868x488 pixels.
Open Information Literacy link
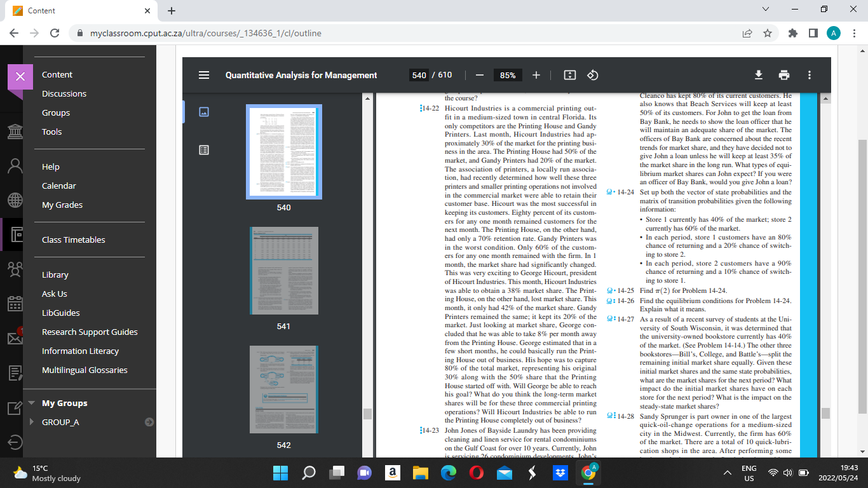pyautogui.click(x=81, y=351)
